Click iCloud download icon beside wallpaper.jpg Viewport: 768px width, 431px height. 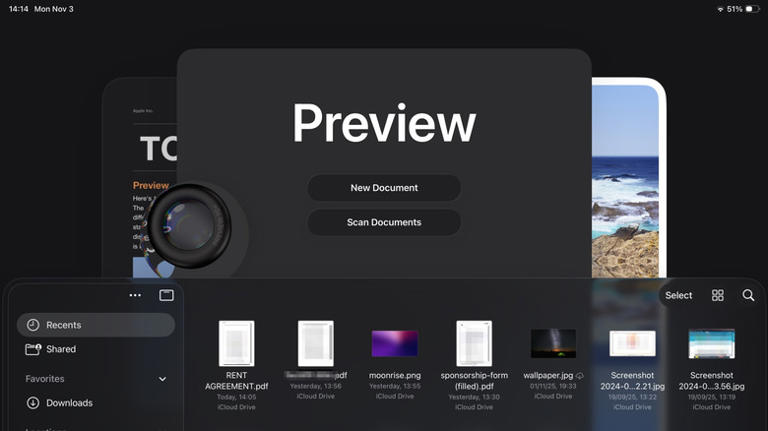click(x=579, y=376)
